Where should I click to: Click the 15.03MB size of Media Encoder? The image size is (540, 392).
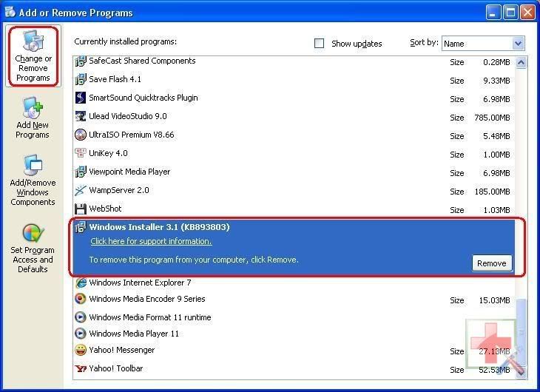[494, 300]
